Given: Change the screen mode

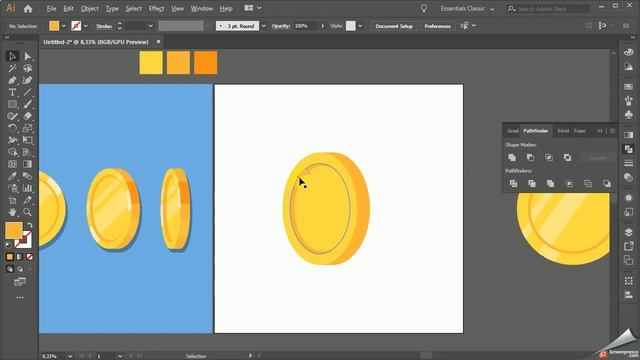Looking at the screenshot, I should tap(20, 282).
